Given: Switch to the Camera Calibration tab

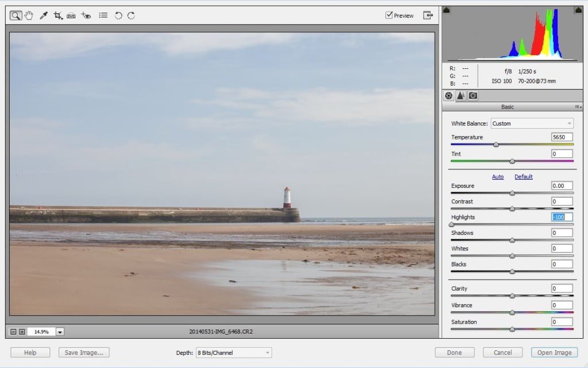Looking at the screenshot, I should coord(473,95).
